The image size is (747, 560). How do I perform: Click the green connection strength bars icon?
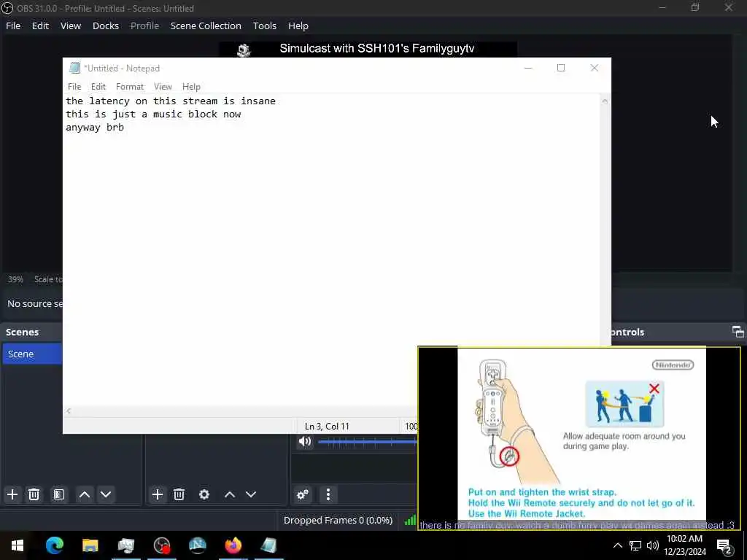[410, 521]
